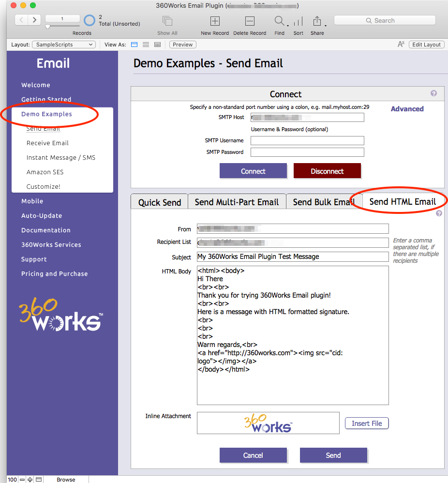Switch to Send Bulk Email tab
This screenshot has width=448, height=483.
[324, 202]
